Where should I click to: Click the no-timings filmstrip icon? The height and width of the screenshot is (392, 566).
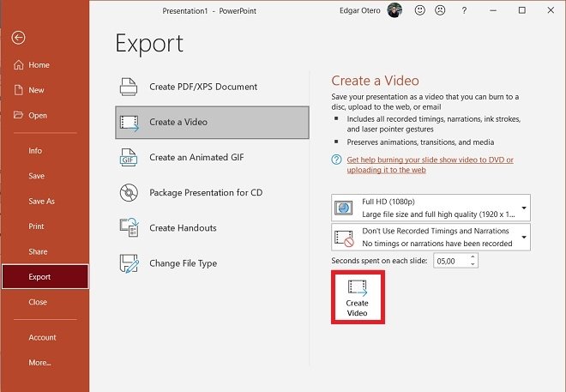pyautogui.click(x=344, y=238)
